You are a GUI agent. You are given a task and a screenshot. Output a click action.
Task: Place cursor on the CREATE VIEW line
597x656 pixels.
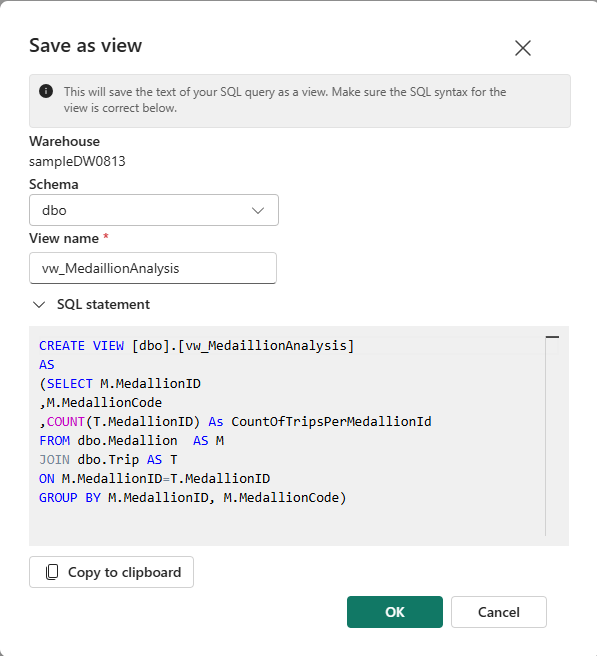pyautogui.click(x=197, y=346)
